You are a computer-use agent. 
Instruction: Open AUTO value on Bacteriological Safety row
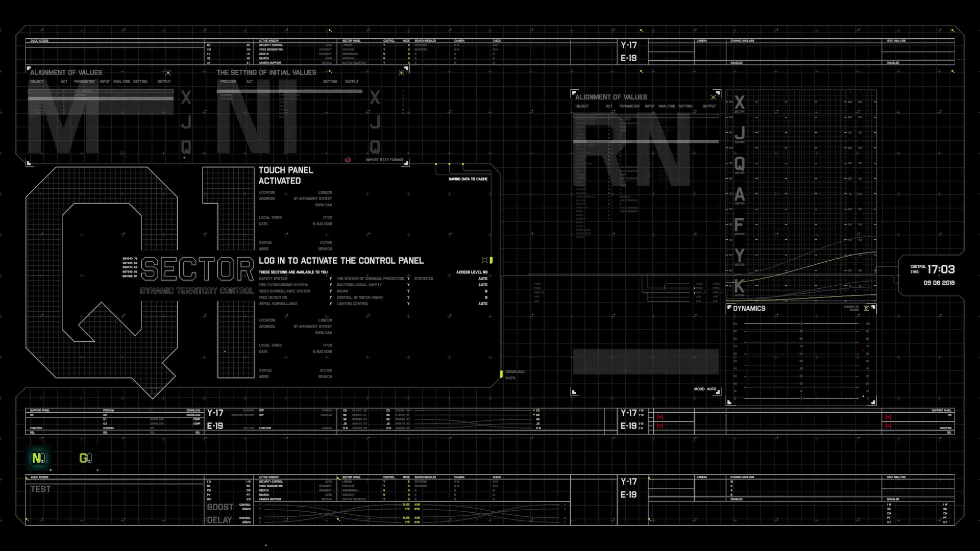(x=483, y=285)
